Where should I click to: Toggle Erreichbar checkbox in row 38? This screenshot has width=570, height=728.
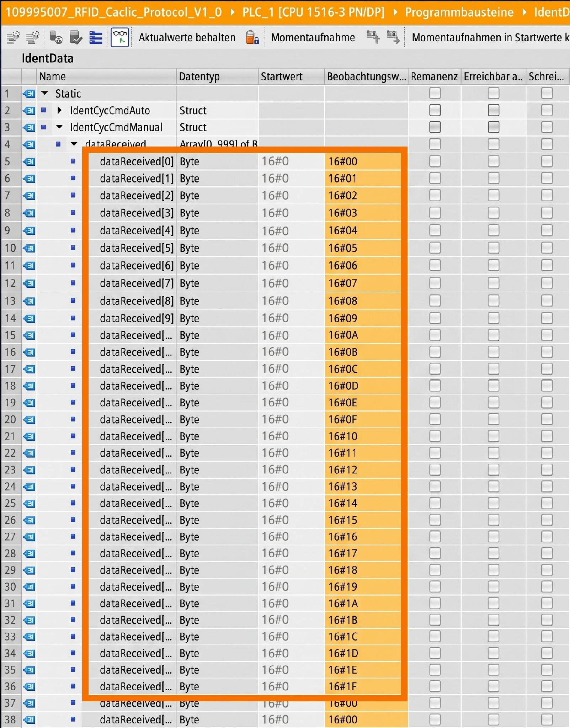(493, 719)
